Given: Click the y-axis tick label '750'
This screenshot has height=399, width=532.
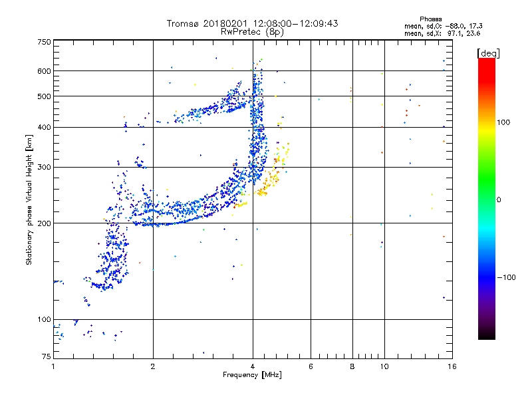Looking at the screenshot, I should [x=44, y=42].
